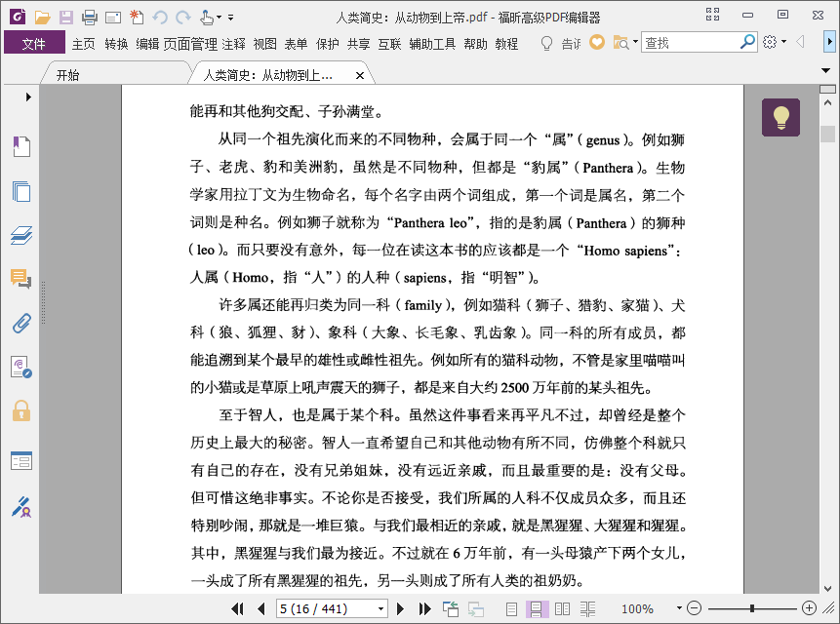
Task: Open the quick access toolbar customize dropdown
Action: pos(231,18)
